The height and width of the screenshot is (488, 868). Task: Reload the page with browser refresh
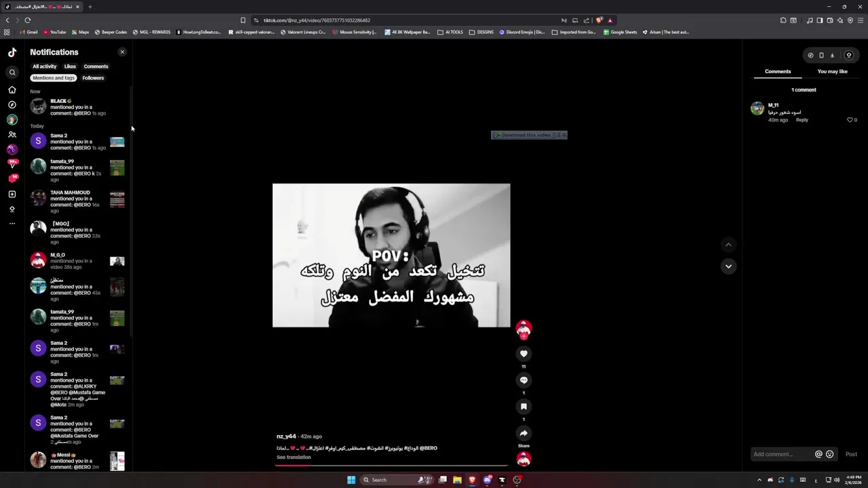[28, 20]
